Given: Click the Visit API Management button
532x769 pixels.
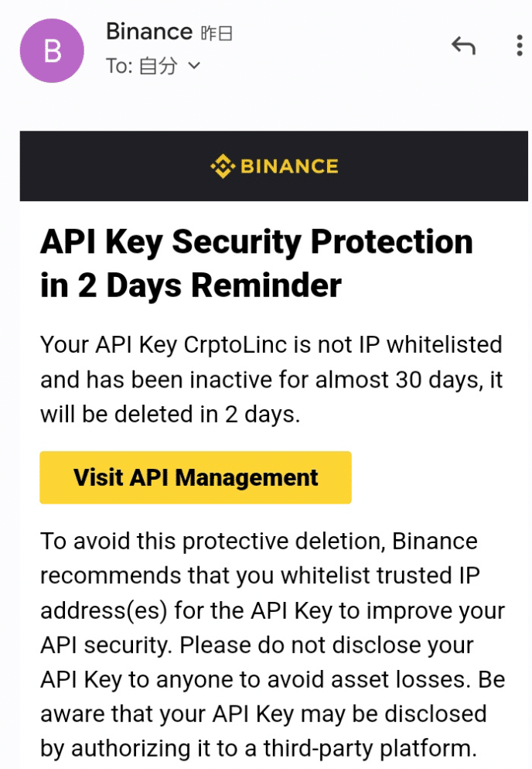Looking at the screenshot, I should click(196, 477).
